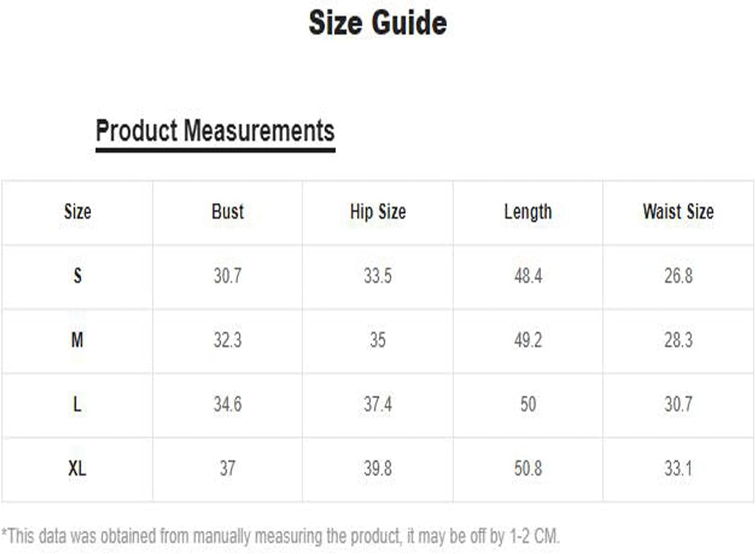Click the length value 50
Screen dimensions: 756x554
[528, 404]
